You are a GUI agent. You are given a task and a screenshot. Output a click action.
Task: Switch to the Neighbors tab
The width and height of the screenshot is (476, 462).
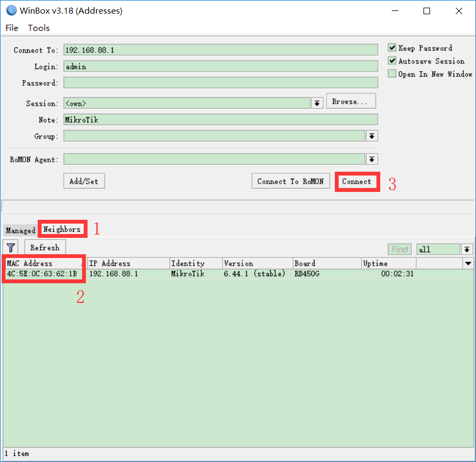tap(62, 229)
